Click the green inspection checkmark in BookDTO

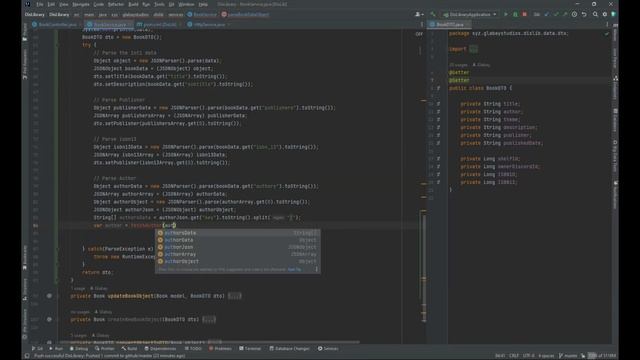point(607,34)
